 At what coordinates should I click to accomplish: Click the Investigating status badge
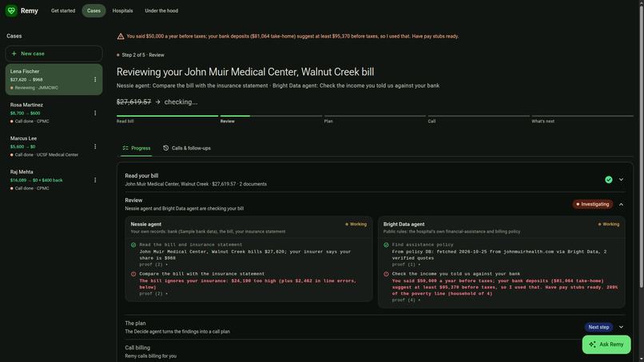(x=593, y=205)
